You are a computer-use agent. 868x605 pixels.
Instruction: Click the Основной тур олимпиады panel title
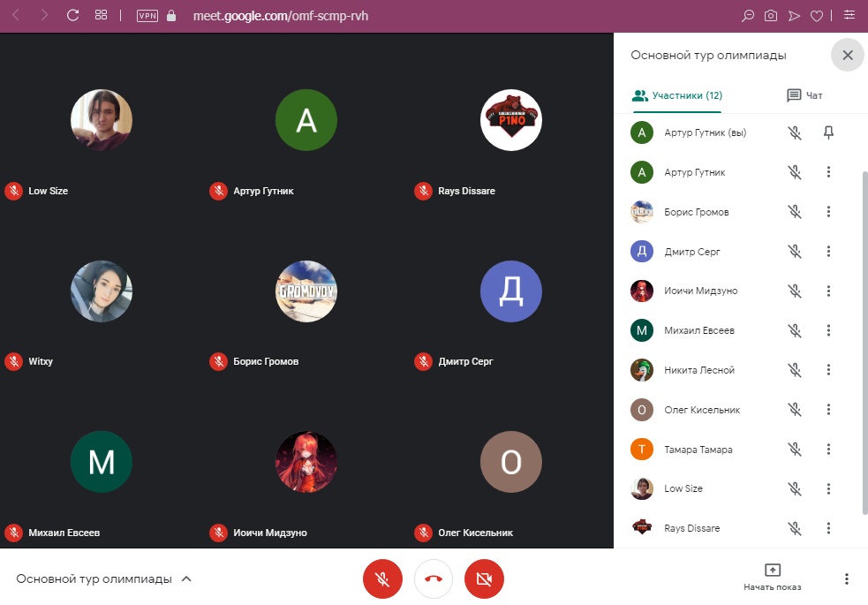tap(708, 56)
